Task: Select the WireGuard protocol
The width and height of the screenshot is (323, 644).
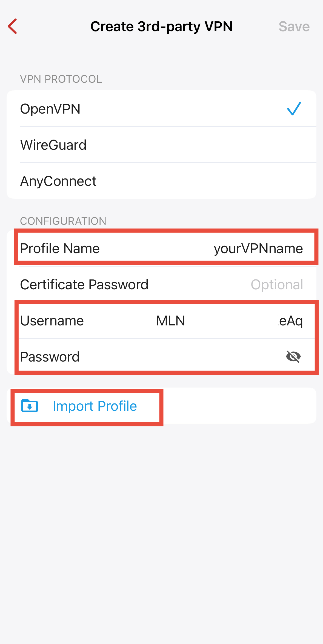Action: pyautogui.click(x=53, y=145)
